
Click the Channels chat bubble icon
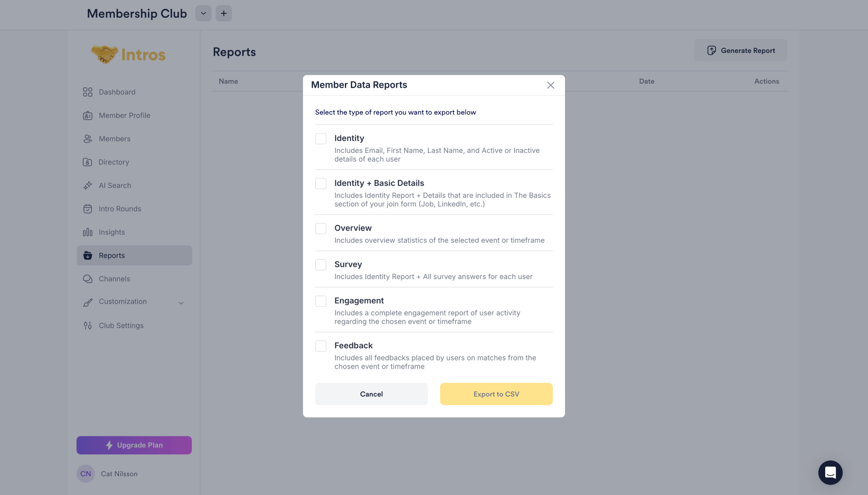pyautogui.click(x=88, y=279)
